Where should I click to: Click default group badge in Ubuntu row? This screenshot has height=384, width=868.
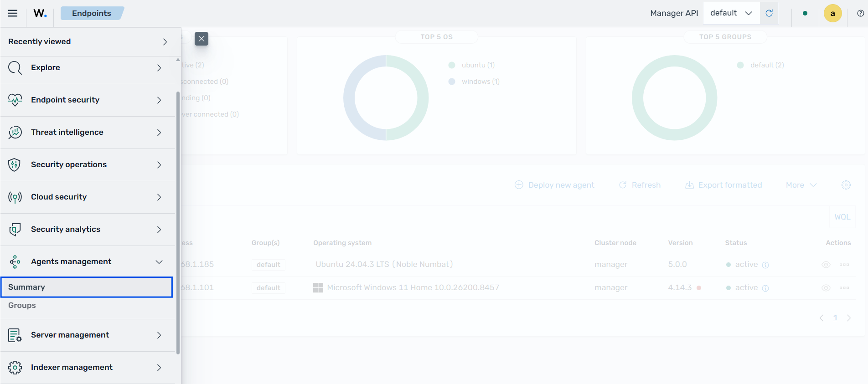[269, 265]
